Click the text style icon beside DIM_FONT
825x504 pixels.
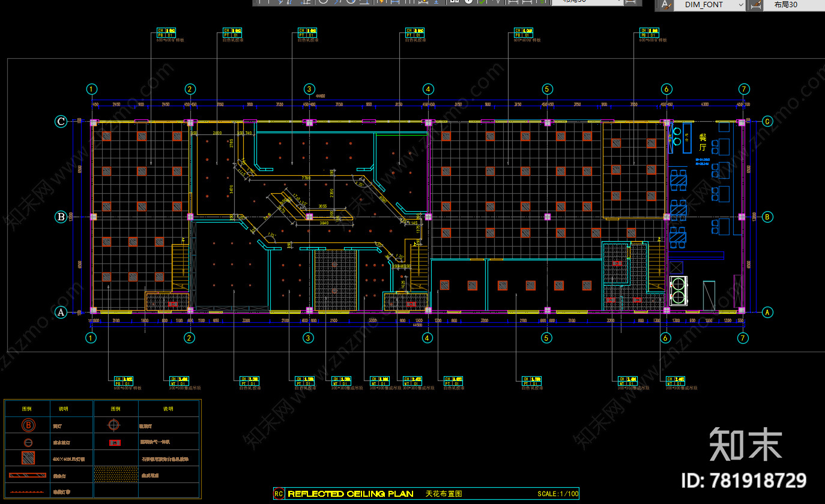(665, 5)
